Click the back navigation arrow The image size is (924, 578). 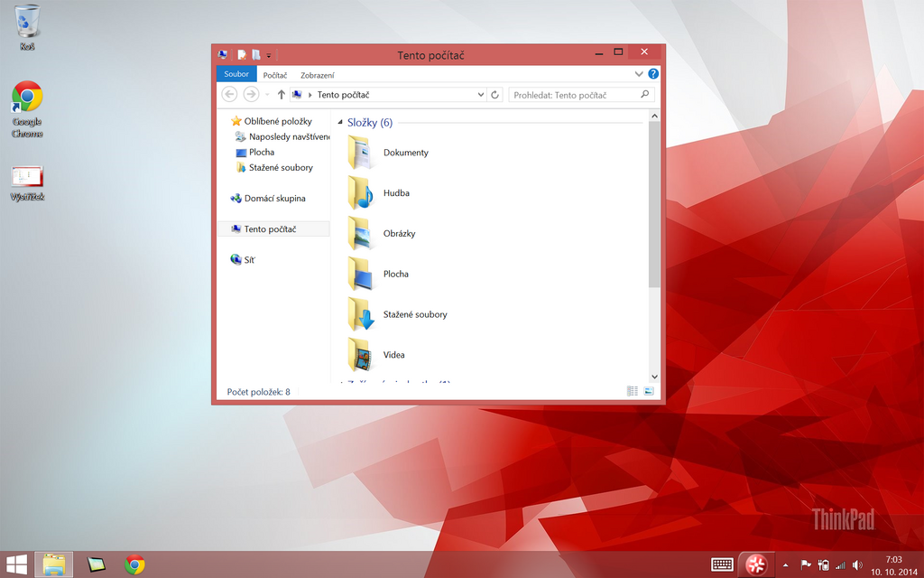pos(229,94)
